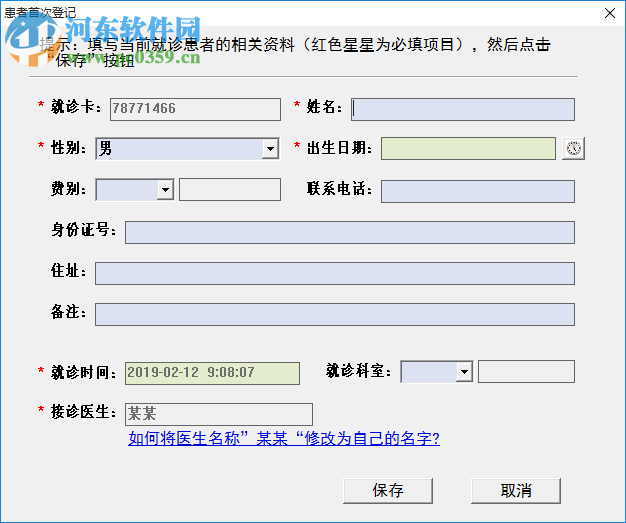Click the 就诊卡 label
Image resolution: width=626 pixels, height=523 pixels.
coord(76,107)
